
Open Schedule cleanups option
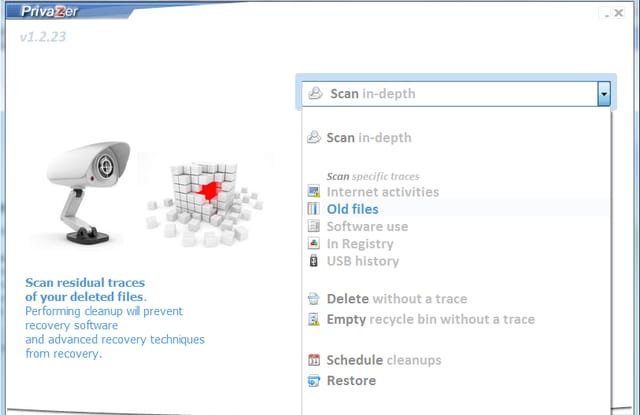tap(384, 360)
